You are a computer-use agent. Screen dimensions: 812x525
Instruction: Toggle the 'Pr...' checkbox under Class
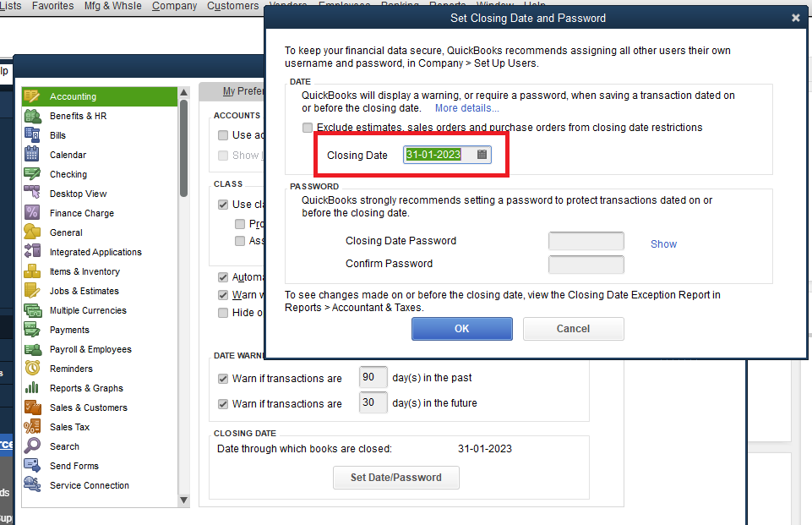[240, 224]
